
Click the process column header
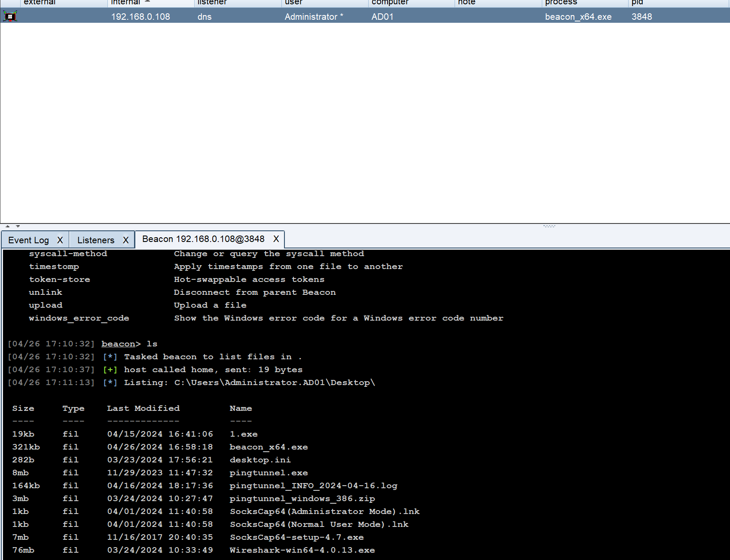[561, 3]
